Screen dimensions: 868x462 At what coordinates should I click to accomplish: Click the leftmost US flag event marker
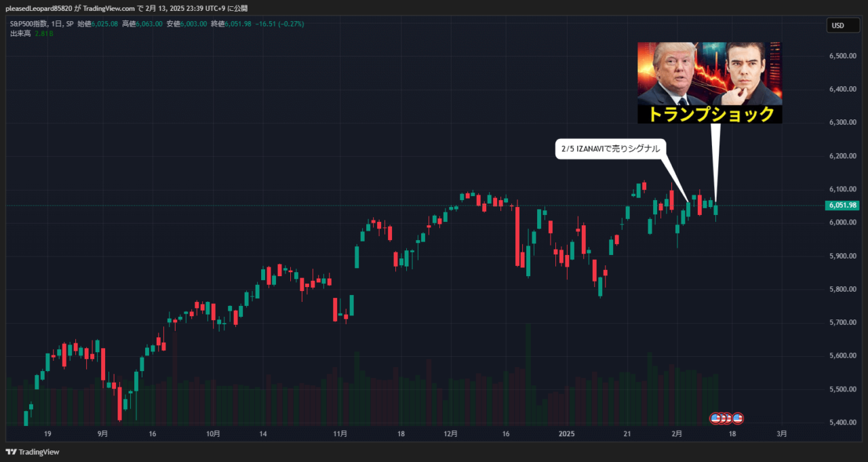(715, 418)
